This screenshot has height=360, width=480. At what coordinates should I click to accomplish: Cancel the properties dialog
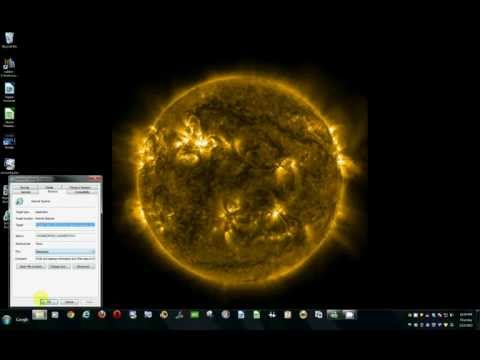[69, 302]
